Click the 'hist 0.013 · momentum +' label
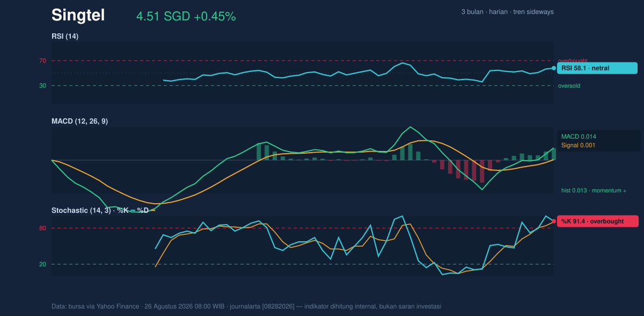This screenshot has height=316, width=644. coord(594,191)
